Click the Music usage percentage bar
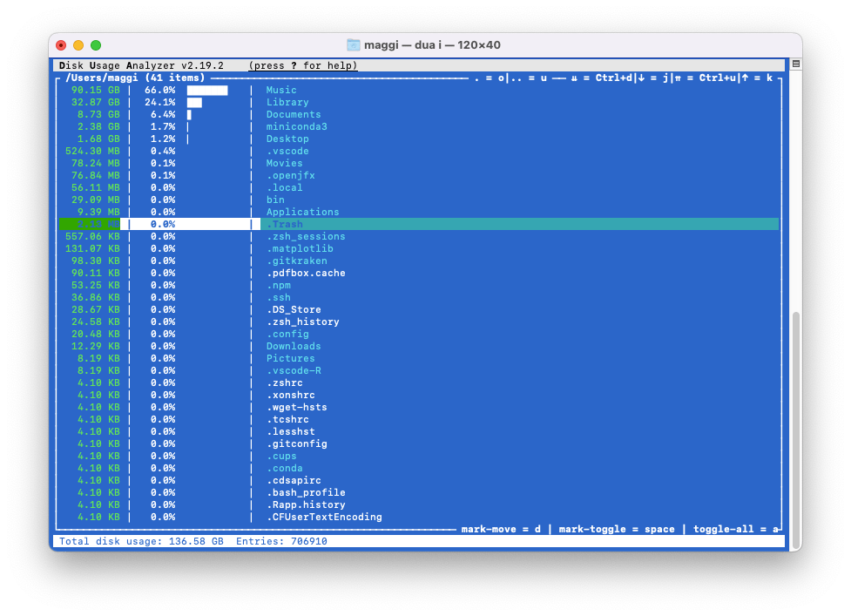 [207, 91]
